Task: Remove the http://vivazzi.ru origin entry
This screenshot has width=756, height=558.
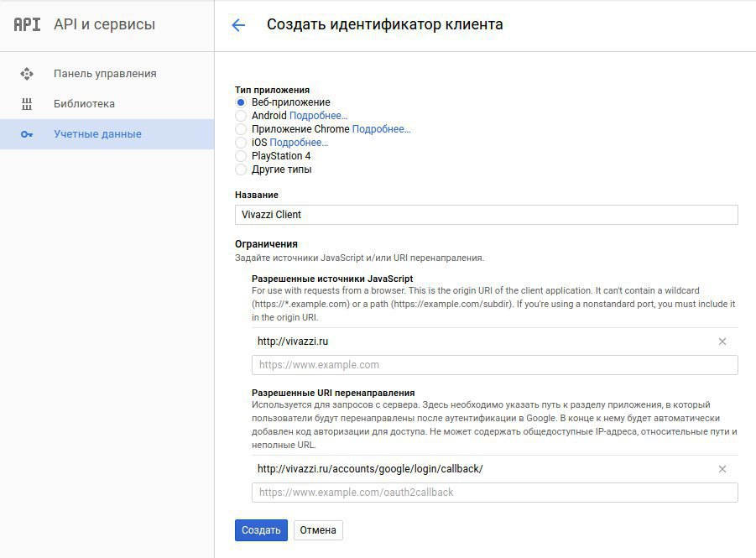Action: [x=722, y=342]
